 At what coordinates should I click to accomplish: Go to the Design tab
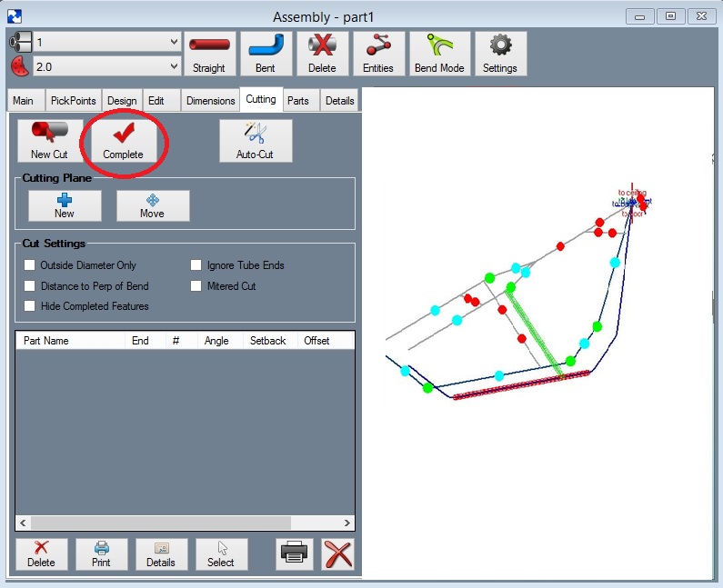coord(122,101)
